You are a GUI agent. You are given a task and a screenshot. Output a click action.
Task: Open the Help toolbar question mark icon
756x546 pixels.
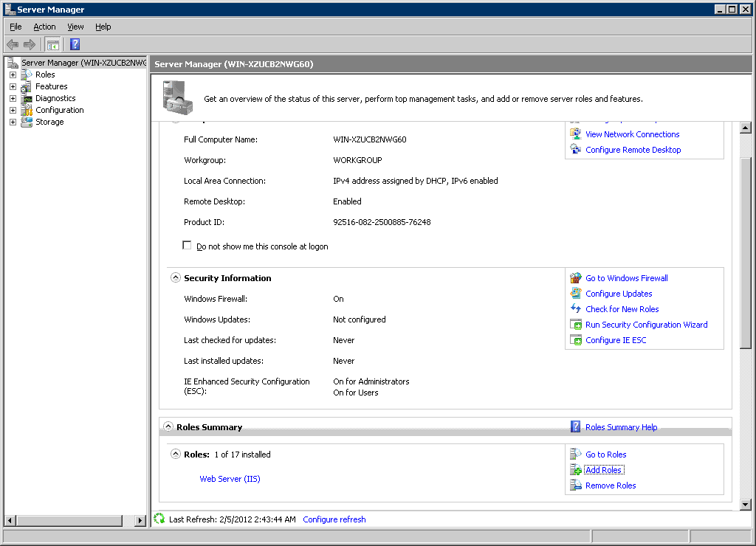75,45
